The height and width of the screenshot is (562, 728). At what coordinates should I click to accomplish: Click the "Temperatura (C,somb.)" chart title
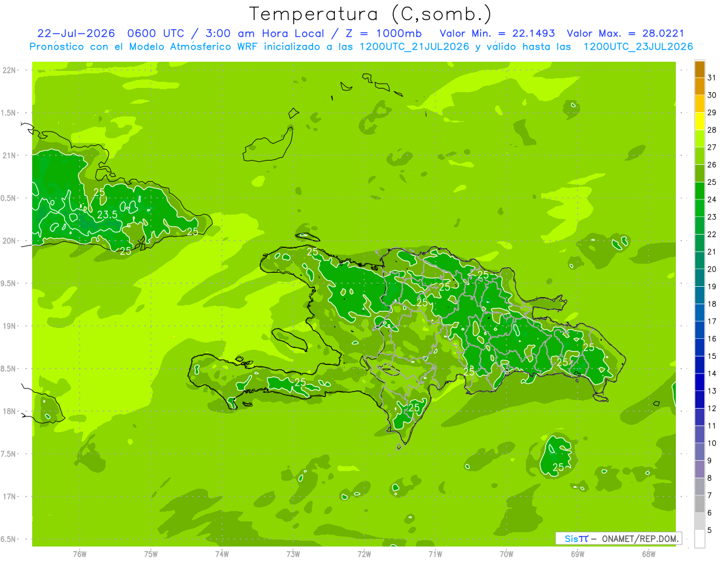(370, 14)
